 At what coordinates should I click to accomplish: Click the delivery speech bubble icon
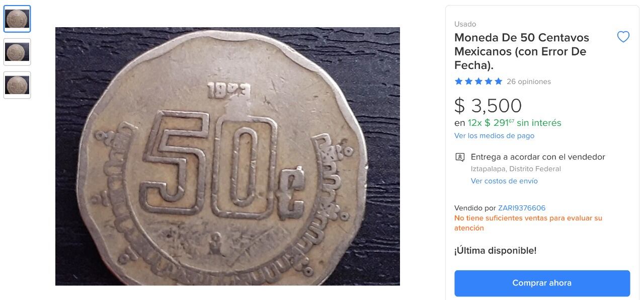click(460, 157)
